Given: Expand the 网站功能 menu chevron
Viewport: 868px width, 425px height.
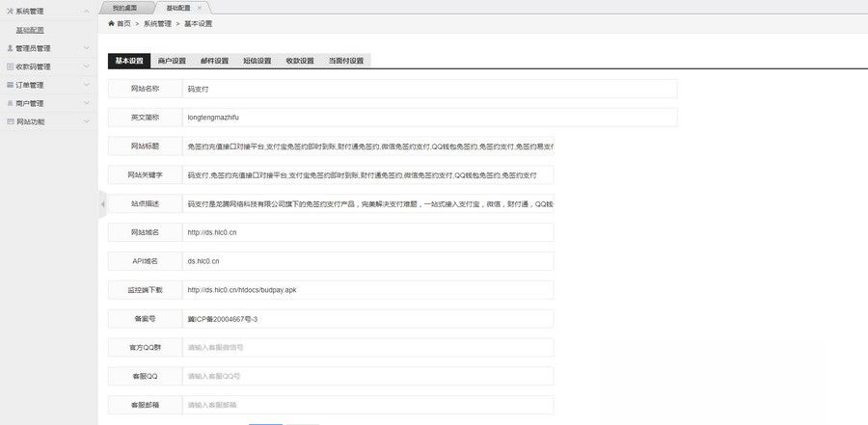Looking at the screenshot, I should tap(87, 121).
